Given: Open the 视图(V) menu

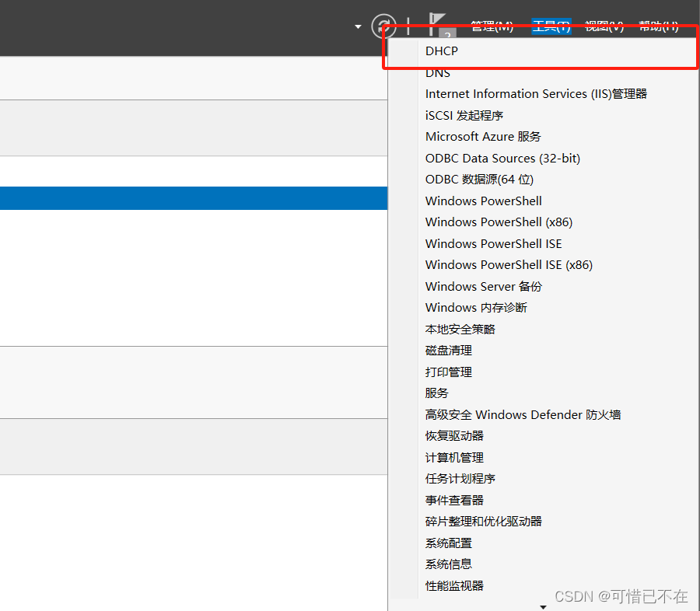Looking at the screenshot, I should point(603,26).
